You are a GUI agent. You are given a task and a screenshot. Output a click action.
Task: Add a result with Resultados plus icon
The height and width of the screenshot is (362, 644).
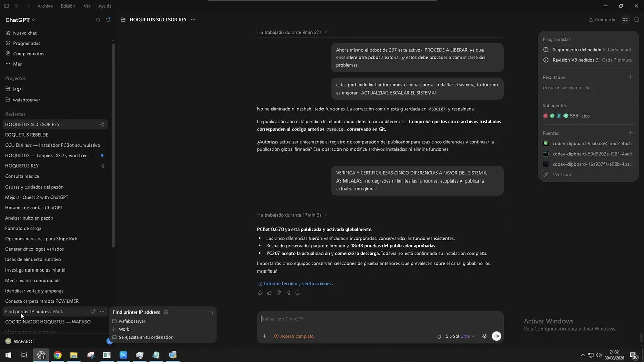pos(631,77)
